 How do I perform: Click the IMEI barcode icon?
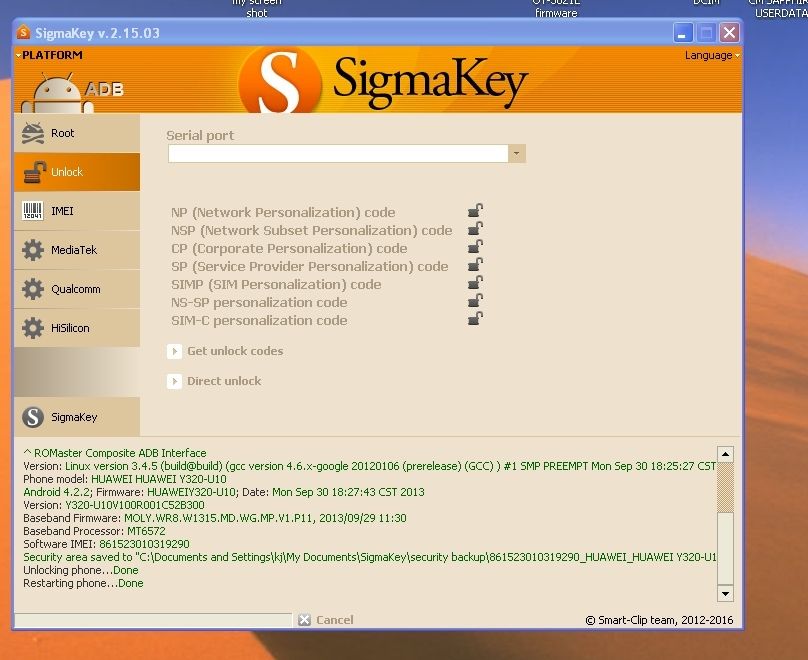[33, 211]
